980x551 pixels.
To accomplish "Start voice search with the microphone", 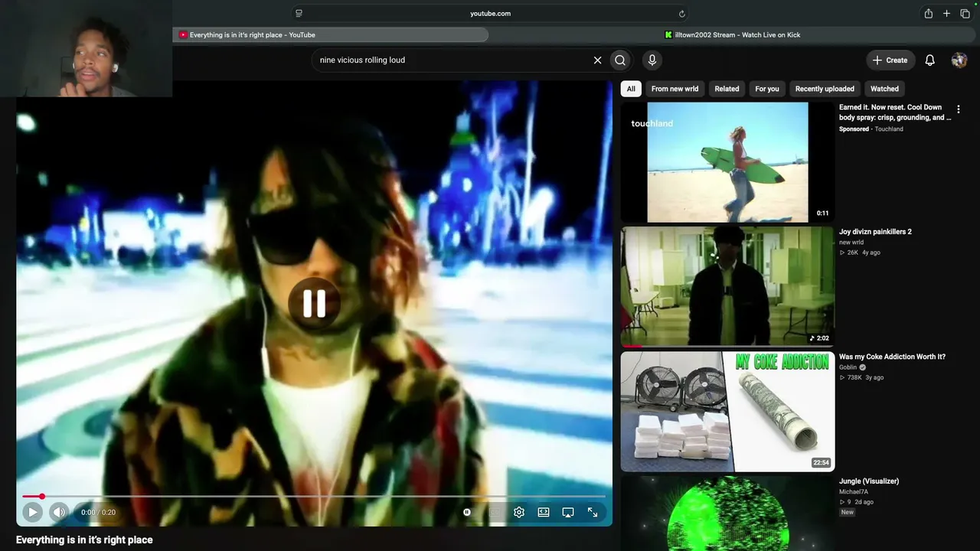I will 652,60.
